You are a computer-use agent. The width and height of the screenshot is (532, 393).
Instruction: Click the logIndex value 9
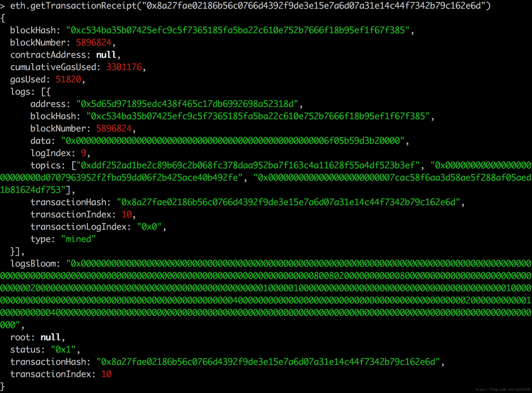pyautogui.click(x=83, y=153)
